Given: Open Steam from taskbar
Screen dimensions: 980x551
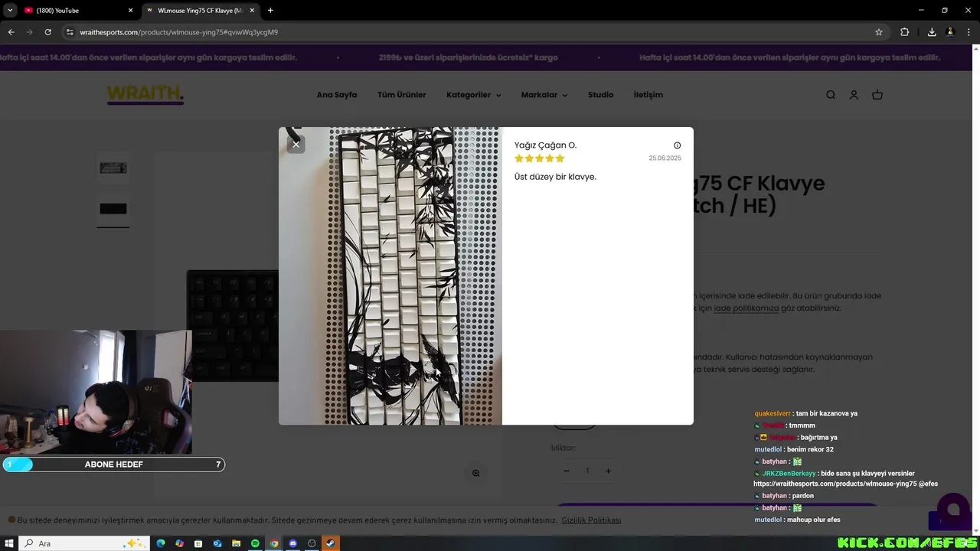Looking at the screenshot, I should 330,543.
